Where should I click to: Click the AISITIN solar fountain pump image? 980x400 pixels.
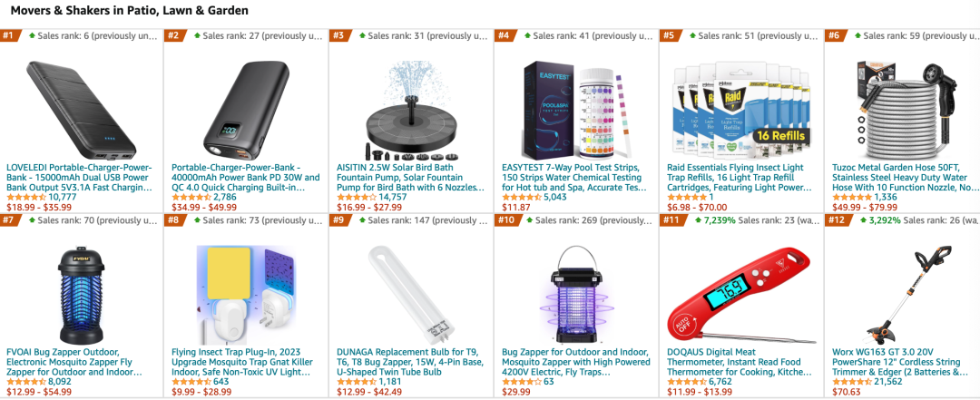click(411, 110)
